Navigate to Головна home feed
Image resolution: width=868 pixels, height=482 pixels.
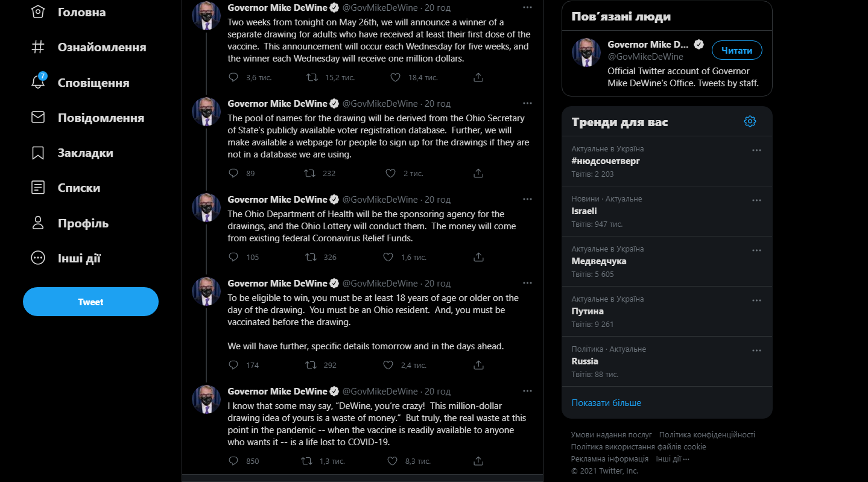[80, 11]
